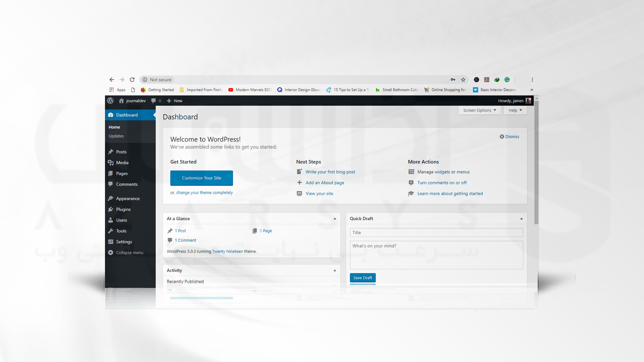The width and height of the screenshot is (644, 362).
Task: Collapse the At a Glance panel
Action: pos(334,218)
